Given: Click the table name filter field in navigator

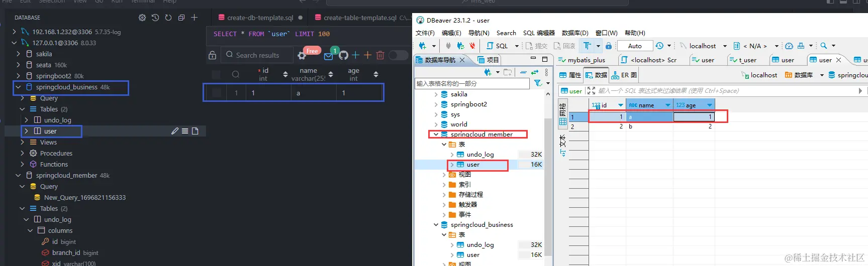Looking at the screenshot, I should tap(472, 83).
